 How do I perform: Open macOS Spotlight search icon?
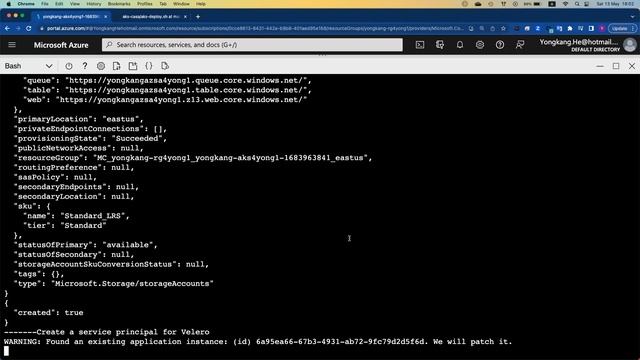[x=577, y=4]
